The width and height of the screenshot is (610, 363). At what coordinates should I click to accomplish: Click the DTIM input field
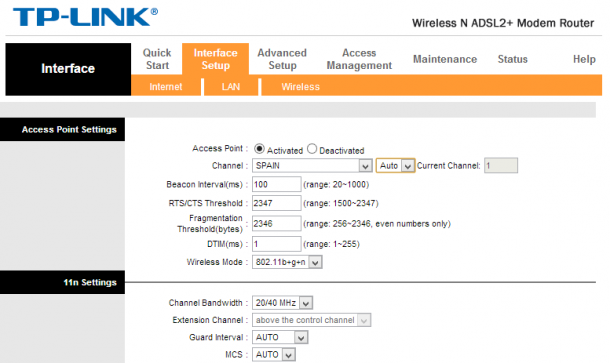[x=276, y=244]
